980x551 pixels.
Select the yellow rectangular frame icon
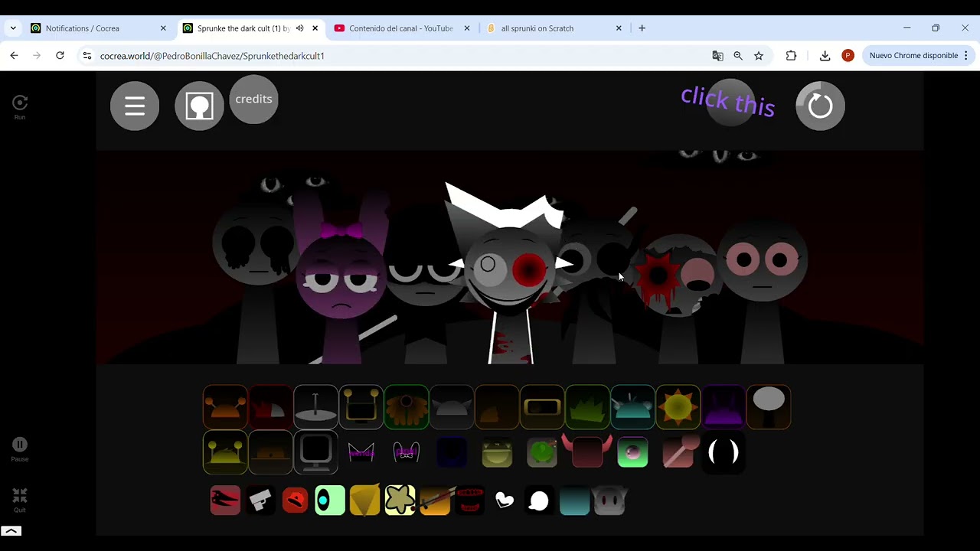(542, 407)
